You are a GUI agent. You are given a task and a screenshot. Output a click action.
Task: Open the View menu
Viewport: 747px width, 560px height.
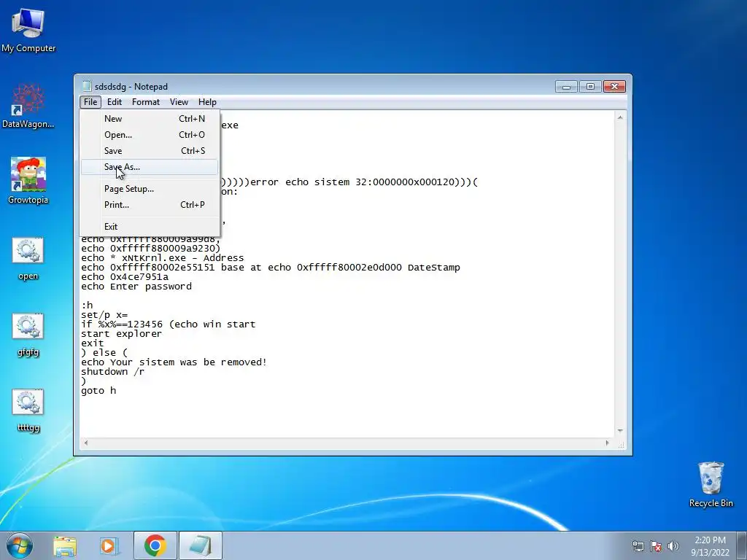pos(179,102)
